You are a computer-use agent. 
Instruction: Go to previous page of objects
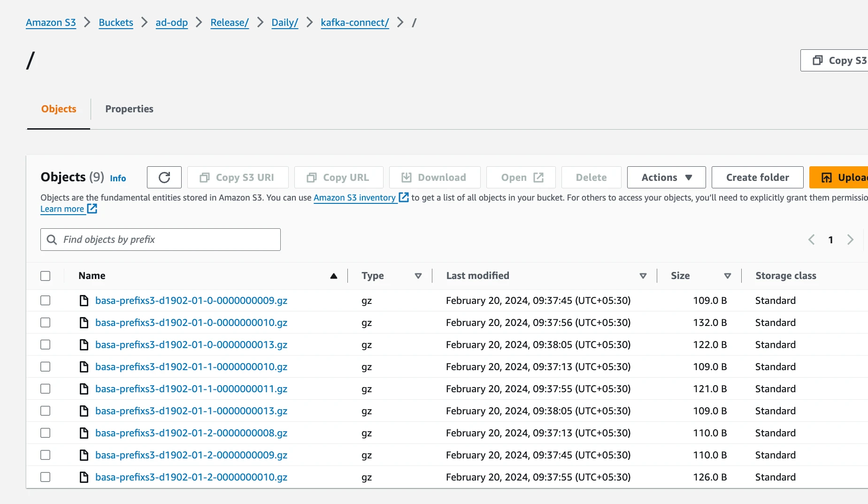pos(811,240)
